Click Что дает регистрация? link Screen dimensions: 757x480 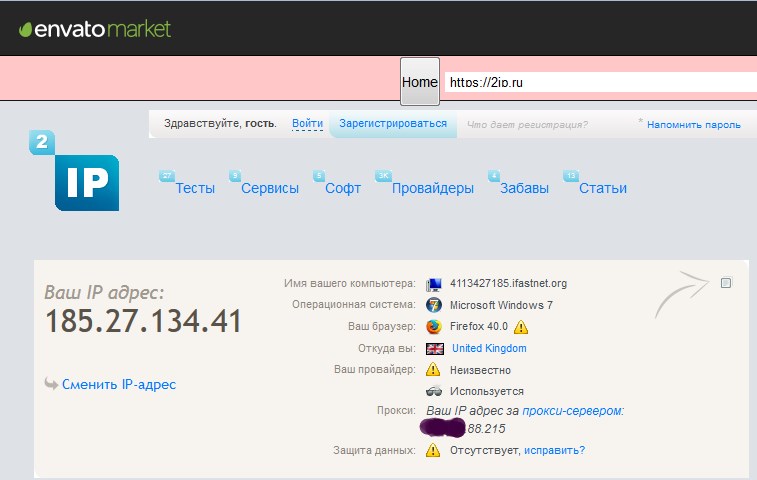(x=527, y=125)
